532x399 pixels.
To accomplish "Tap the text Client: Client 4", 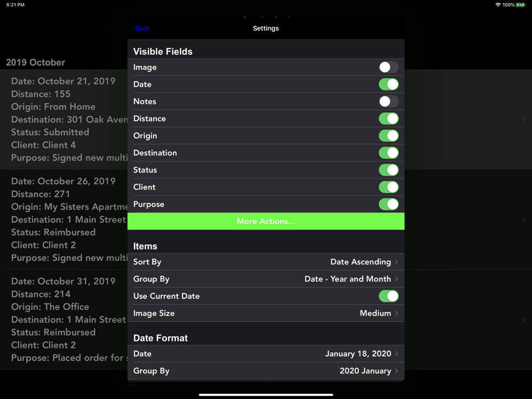I will pos(44,145).
